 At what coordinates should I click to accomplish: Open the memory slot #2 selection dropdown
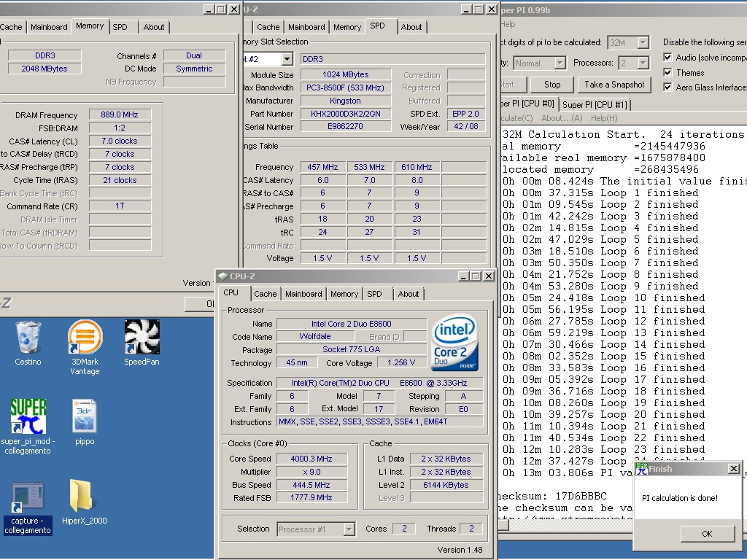click(287, 59)
